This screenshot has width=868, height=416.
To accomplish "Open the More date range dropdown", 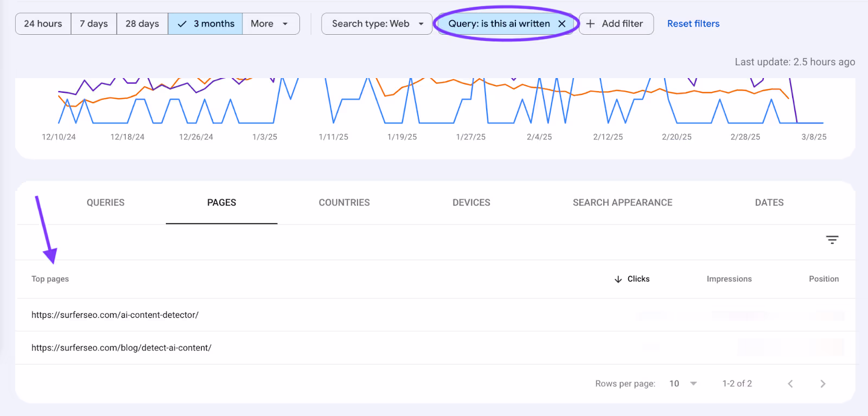I will pos(271,24).
